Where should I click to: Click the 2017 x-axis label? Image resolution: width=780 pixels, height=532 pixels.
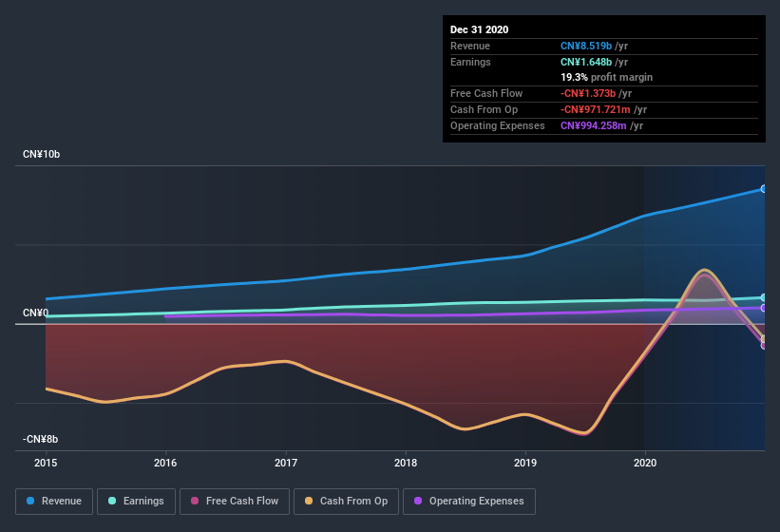286,463
